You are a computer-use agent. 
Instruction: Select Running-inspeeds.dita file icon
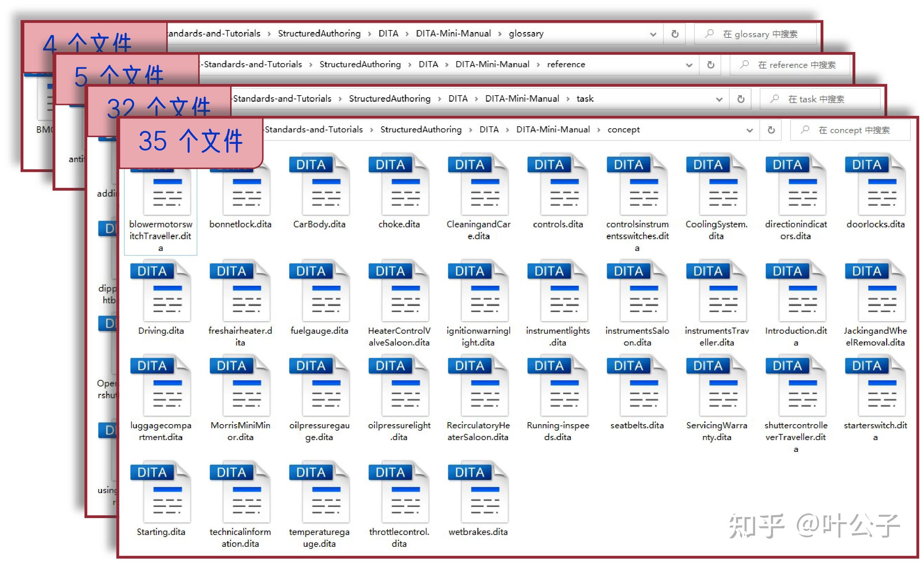(x=558, y=385)
